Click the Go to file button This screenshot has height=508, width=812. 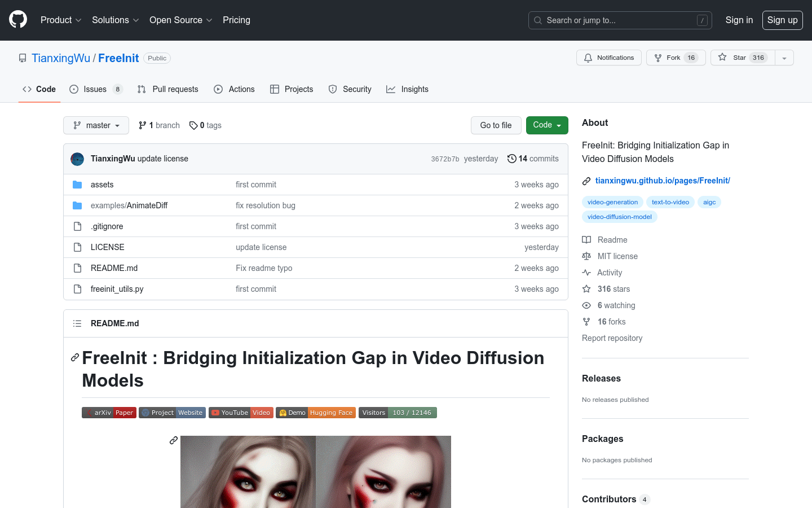point(496,125)
